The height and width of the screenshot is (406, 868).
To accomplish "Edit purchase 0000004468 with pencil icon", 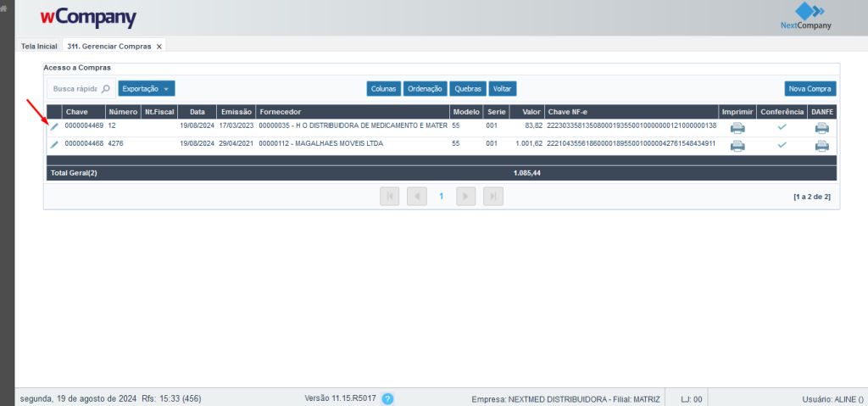I will coord(54,145).
